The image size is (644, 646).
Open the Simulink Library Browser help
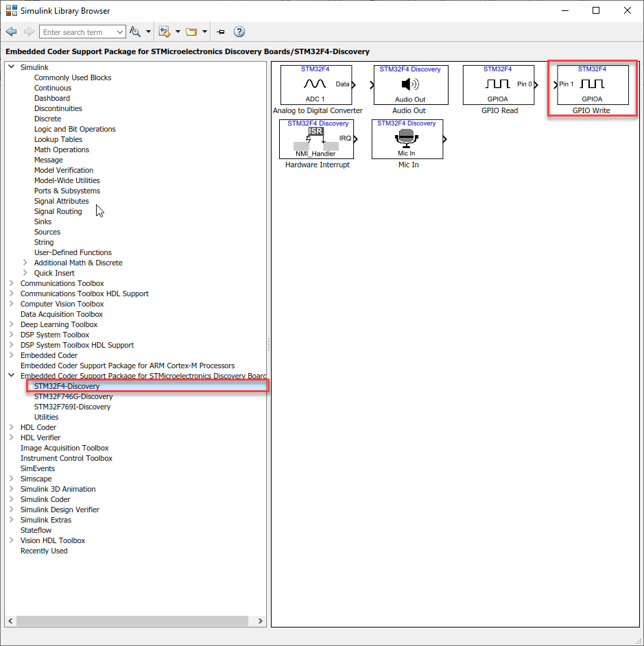click(x=239, y=32)
